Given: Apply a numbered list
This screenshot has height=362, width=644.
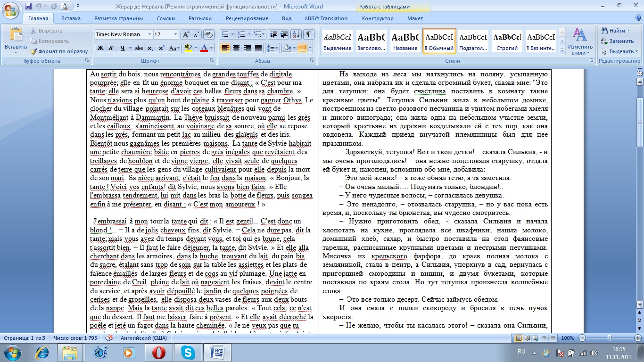Looking at the screenshot, I should tap(242, 34).
